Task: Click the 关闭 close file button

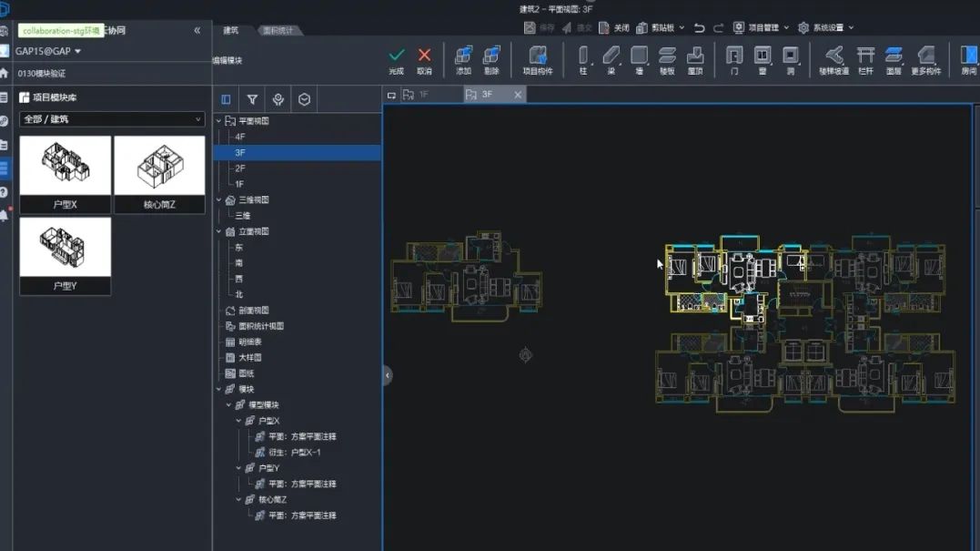Action: [614, 27]
